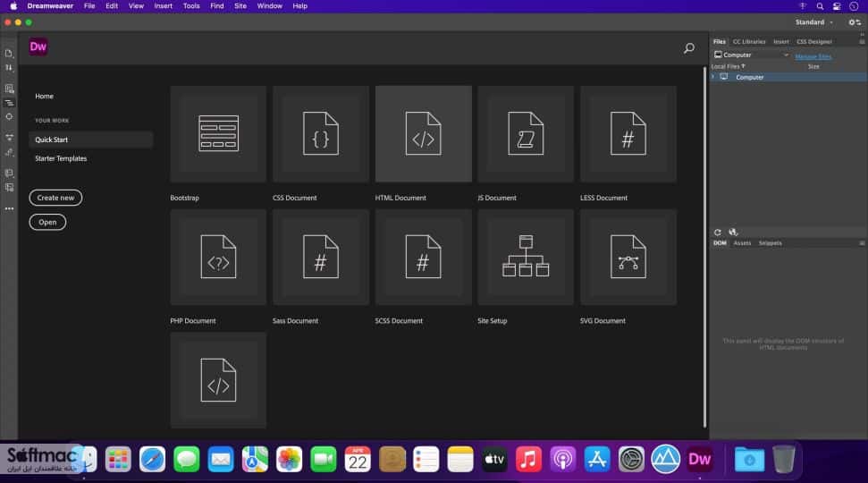The image size is (868, 483).
Task: Open the File menu
Action: pos(89,6)
